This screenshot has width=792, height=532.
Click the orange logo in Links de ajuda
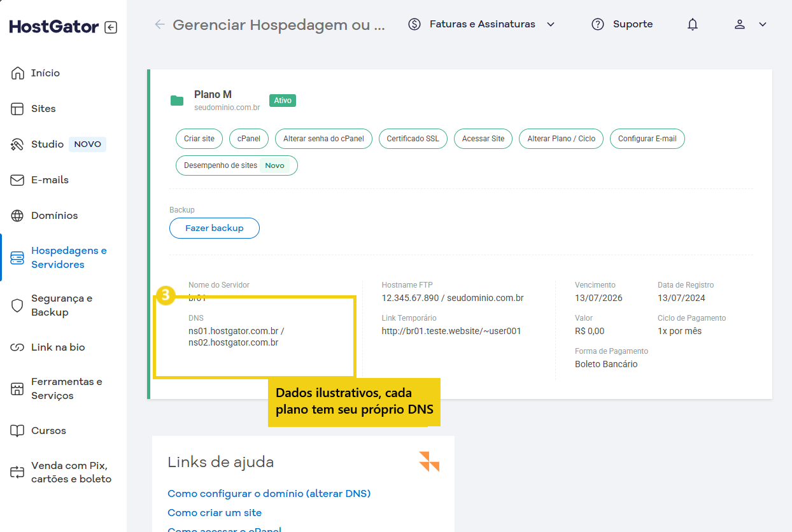point(429,461)
